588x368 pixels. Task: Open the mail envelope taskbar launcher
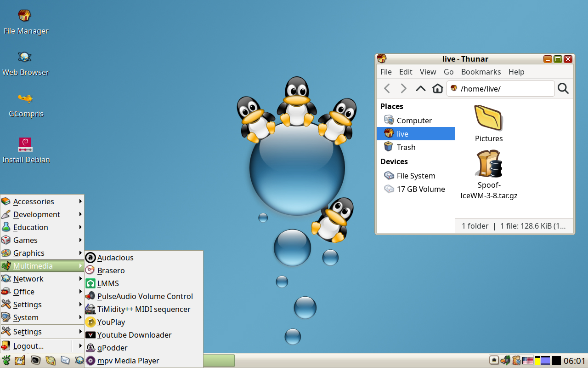[65, 361]
